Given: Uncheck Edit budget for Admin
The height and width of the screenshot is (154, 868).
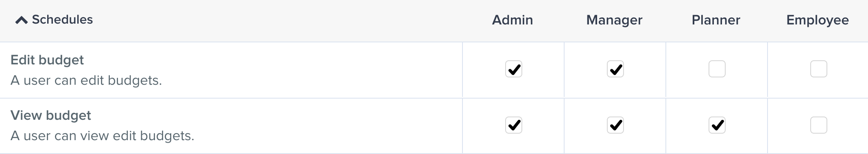Looking at the screenshot, I should 514,69.
